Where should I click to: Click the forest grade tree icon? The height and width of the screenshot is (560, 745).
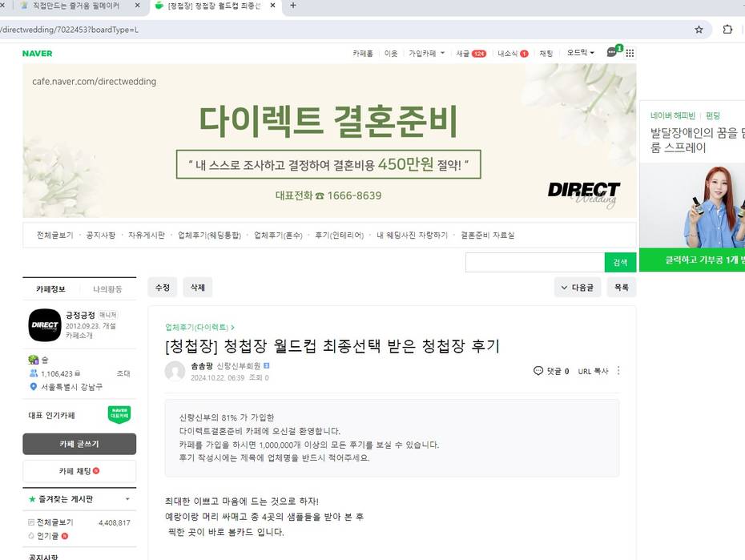[34, 360]
